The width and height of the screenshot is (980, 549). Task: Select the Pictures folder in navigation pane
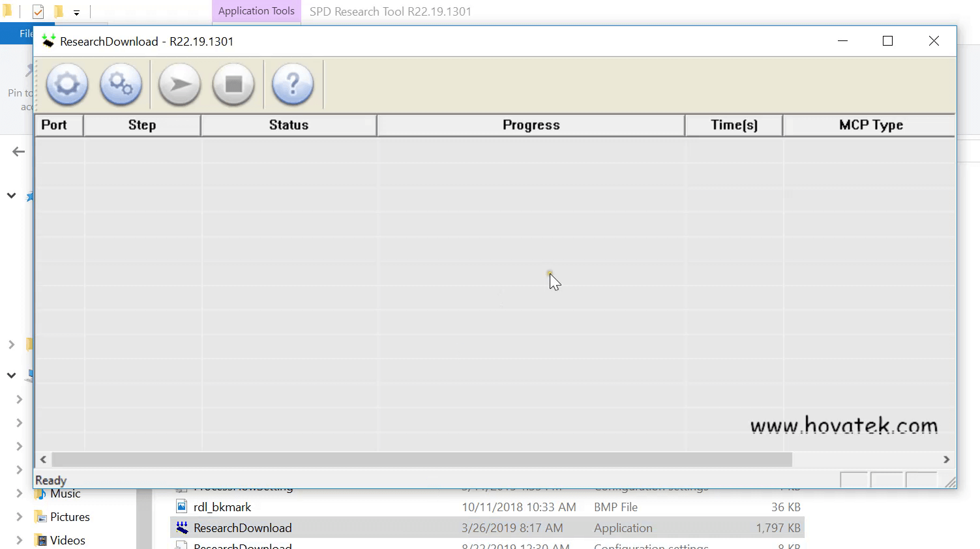[70, 517]
